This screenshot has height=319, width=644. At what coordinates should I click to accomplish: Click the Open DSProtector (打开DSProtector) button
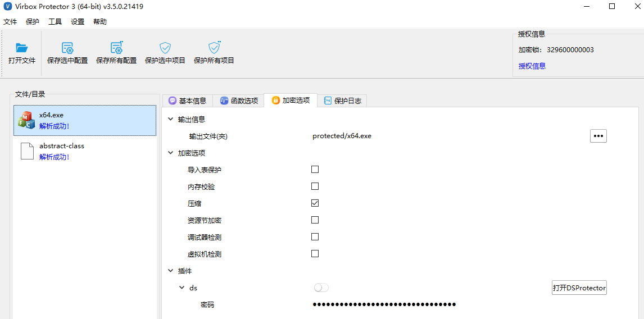(x=579, y=288)
